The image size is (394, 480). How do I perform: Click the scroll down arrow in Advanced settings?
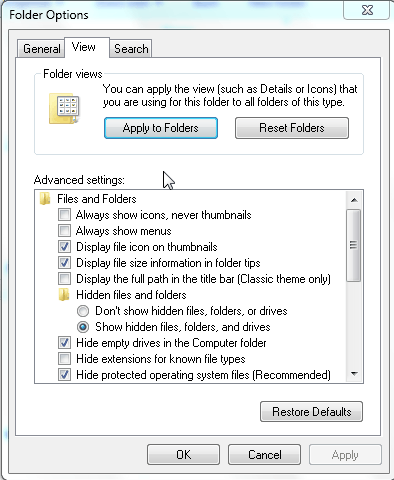(x=354, y=374)
